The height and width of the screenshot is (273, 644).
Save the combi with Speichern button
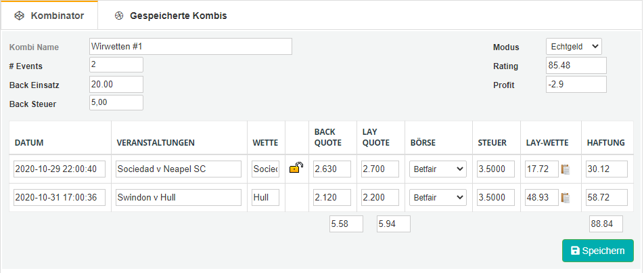click(x=597, y=251)
